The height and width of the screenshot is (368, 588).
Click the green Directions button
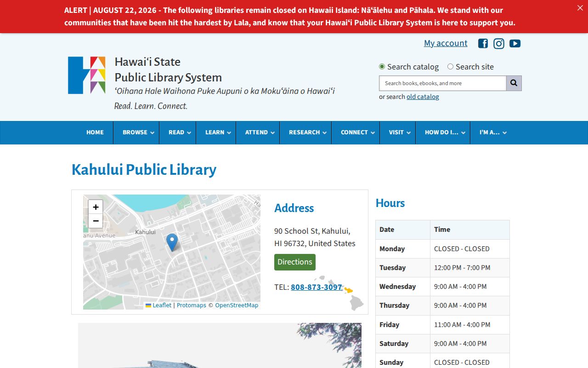pos(295,262)
